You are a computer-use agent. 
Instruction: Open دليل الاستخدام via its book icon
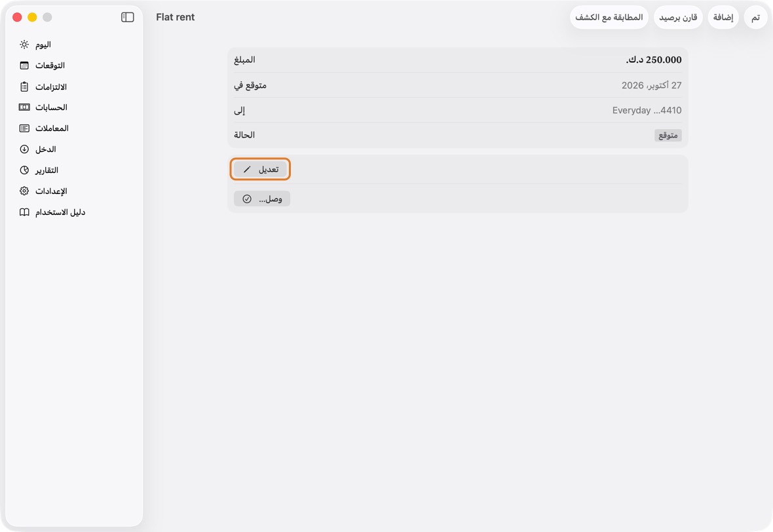click(24, 212)
